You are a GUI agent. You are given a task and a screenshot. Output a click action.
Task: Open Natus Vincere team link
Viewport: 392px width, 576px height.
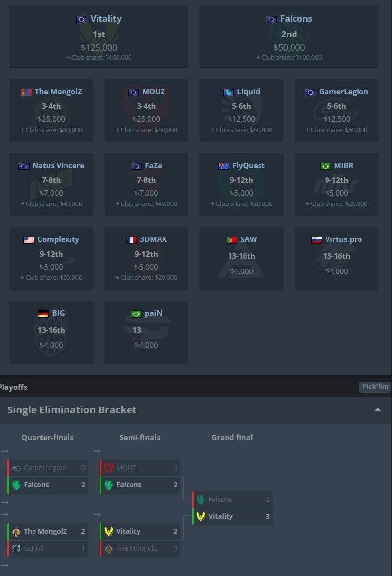point(58,165)
